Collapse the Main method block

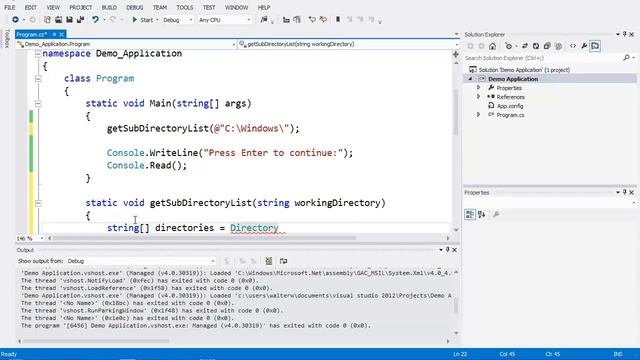click(x=38, y=104)
